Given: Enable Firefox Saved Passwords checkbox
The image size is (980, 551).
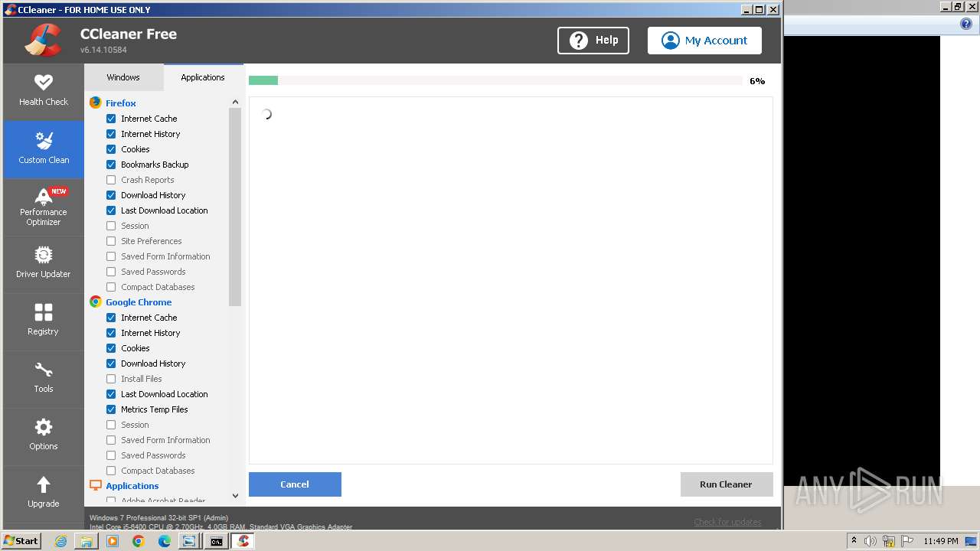Looking at the screenshot, I should click(111, 272).
